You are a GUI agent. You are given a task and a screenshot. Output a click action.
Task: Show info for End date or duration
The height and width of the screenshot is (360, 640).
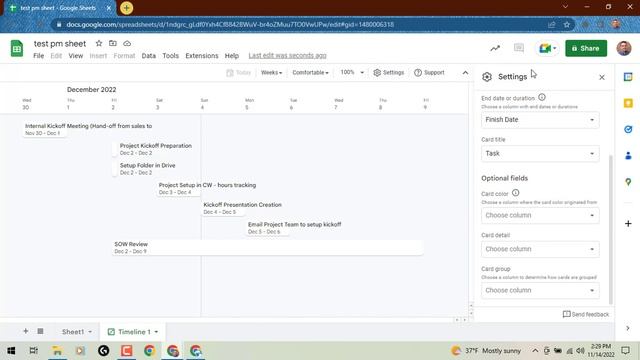click(x=542, y=97)
